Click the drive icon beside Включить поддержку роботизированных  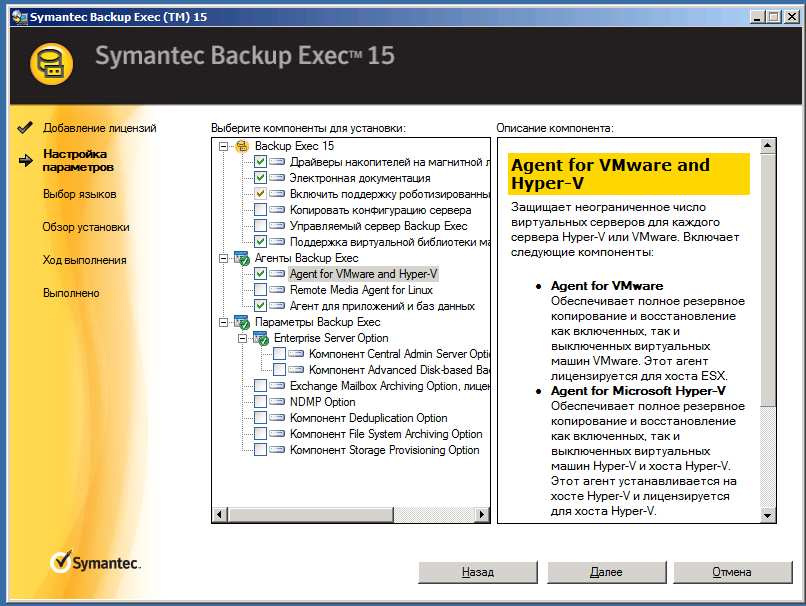tap(277, 194)
